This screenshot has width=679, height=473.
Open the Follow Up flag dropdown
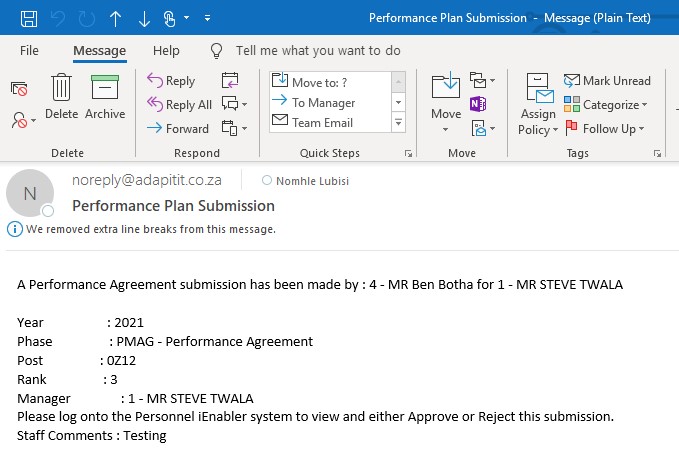pos(606,129)
